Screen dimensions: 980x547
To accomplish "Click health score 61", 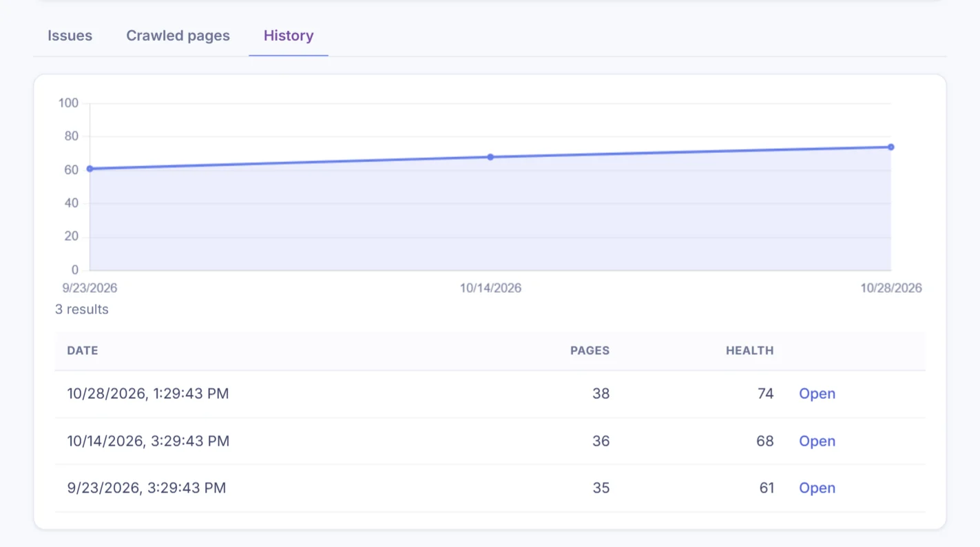I will click(x=767, y=488).
